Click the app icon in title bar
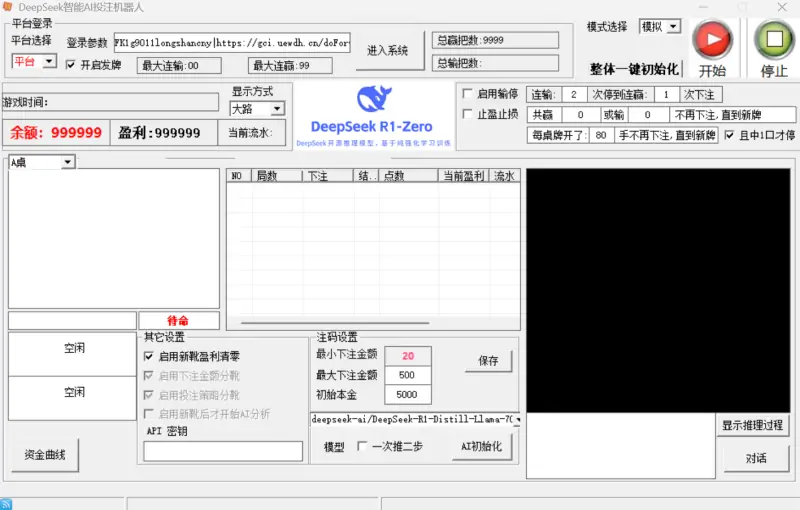 pos(9,7)
